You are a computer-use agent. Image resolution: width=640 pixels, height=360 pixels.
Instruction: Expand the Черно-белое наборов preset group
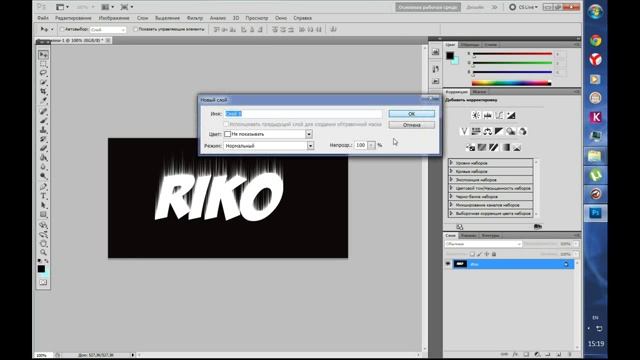[x=451, y=196]
